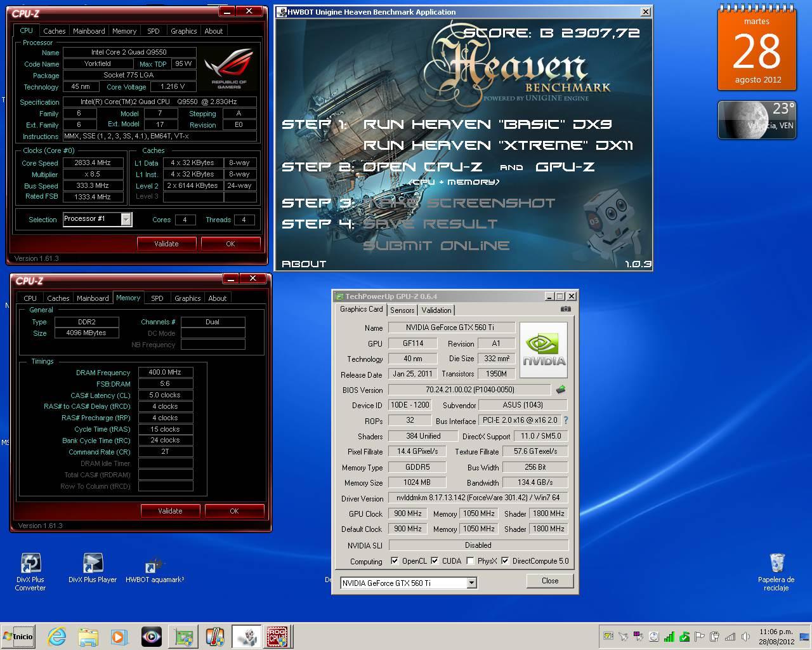The height and width of the screenshot is (650, 812).
Task: Click OK in the lower CPU-Z Memory window
Action: [234, 511]
